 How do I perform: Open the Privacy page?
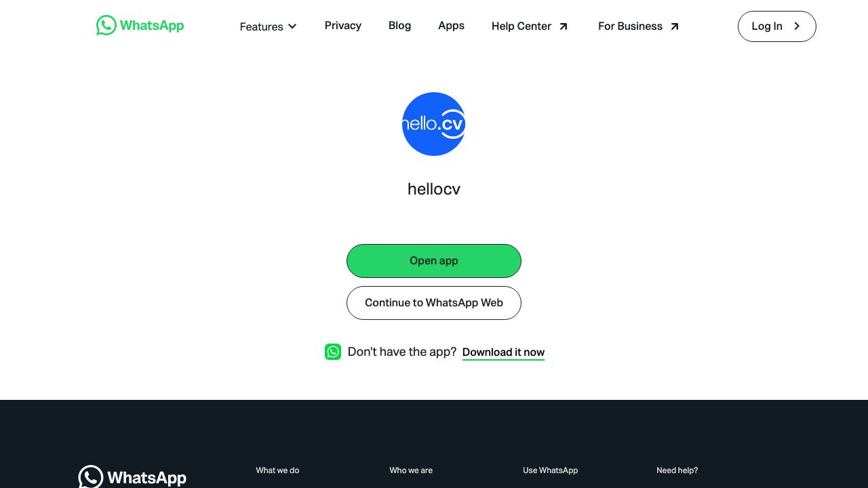tap(342, 26)
